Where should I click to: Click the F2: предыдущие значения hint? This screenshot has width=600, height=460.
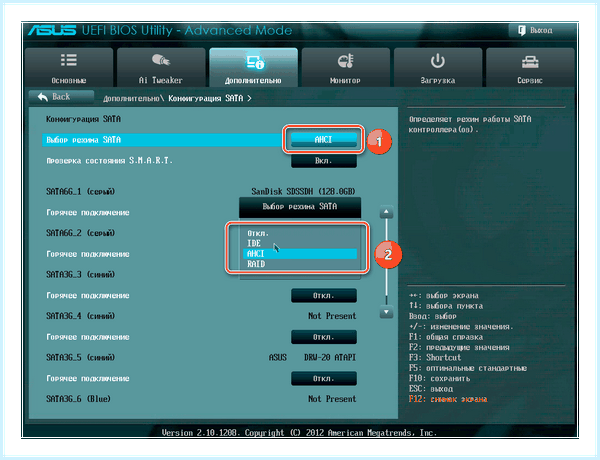click(459, 347)
